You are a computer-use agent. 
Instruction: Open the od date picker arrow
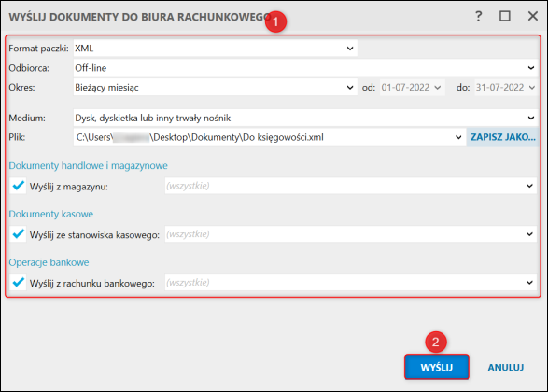437,88
